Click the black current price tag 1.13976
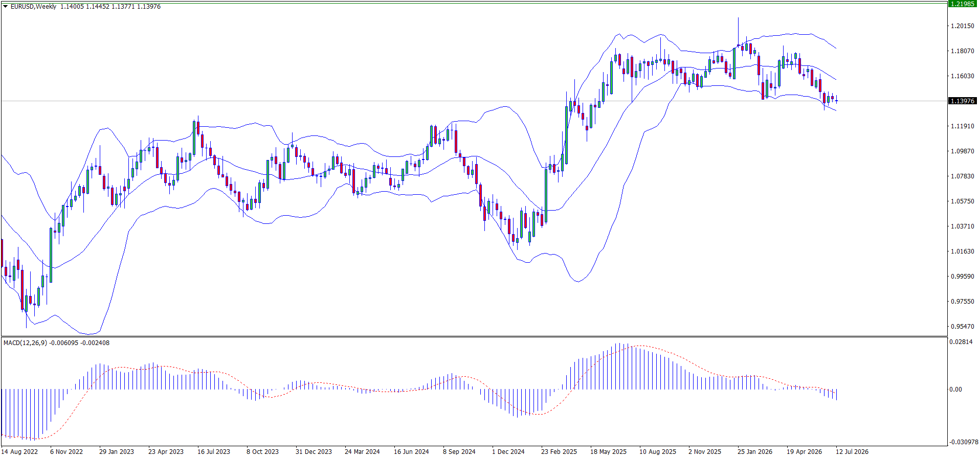The width and height of the screenshot is (980, 458). pos(962,101)
